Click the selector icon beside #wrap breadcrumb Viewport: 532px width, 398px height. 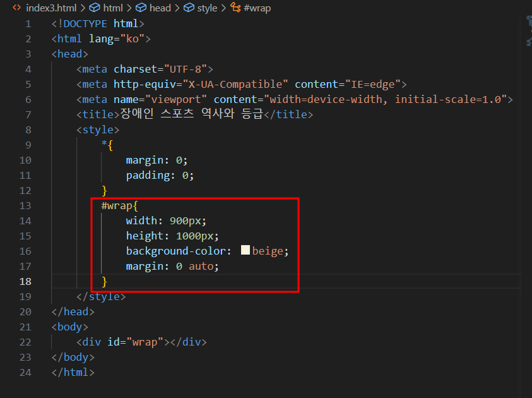coord(235,7)
